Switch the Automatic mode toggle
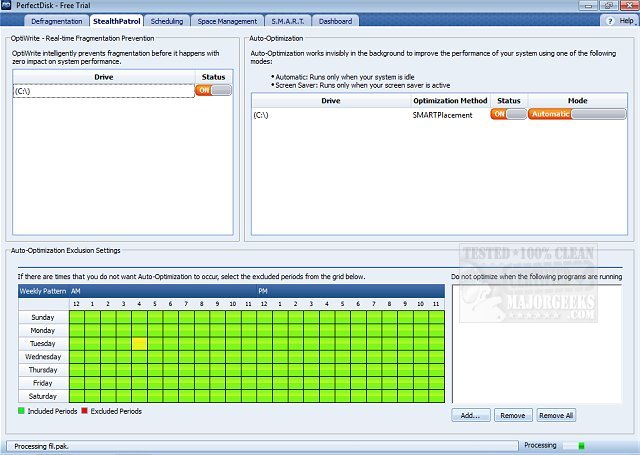Screen dimensions: 640x455 (x=577, y=114)
